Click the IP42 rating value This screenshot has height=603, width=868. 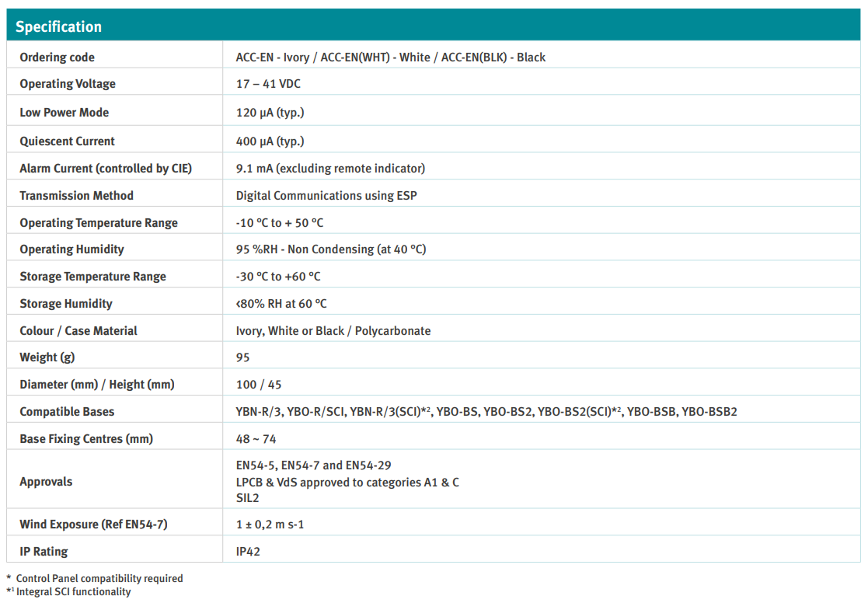pyautogui.click(x=249, y=552)
